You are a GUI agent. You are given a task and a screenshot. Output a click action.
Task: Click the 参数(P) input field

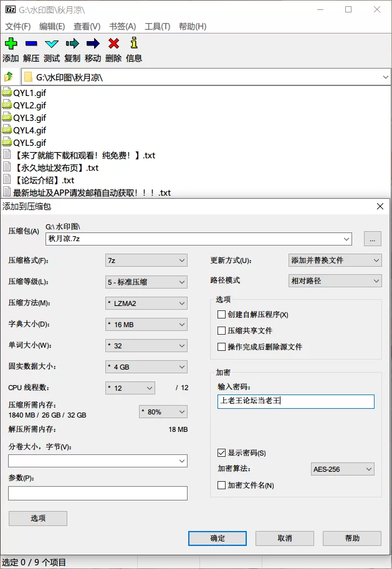tap(98, 494)
